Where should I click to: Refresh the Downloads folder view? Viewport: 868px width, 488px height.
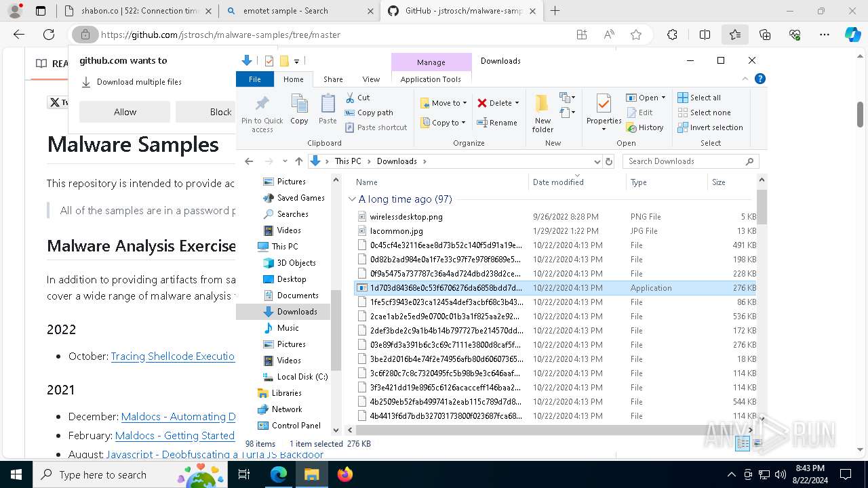pos(609,161)
